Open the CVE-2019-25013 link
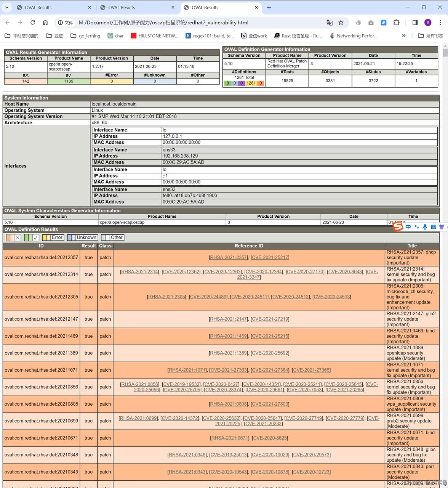448x488 pixels. (x=229, y=455)
